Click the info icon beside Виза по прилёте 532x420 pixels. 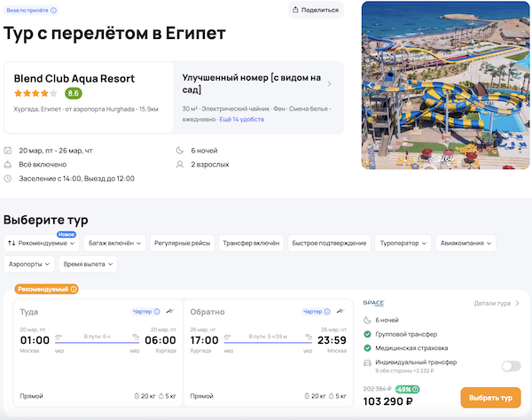coord(54,10)
